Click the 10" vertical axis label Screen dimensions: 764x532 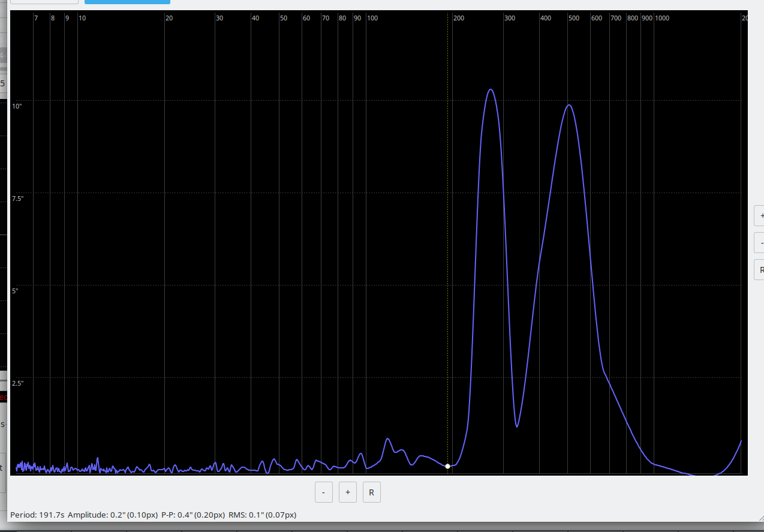(x=17, y=106)
